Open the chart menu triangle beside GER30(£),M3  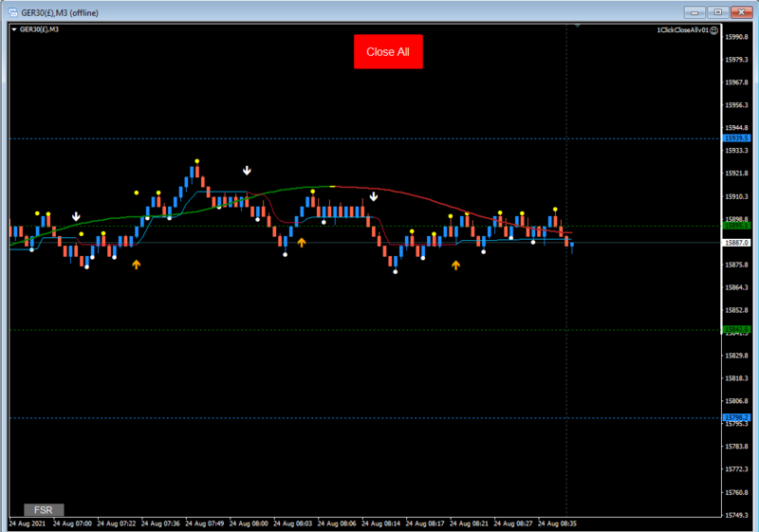pos(14,29)
